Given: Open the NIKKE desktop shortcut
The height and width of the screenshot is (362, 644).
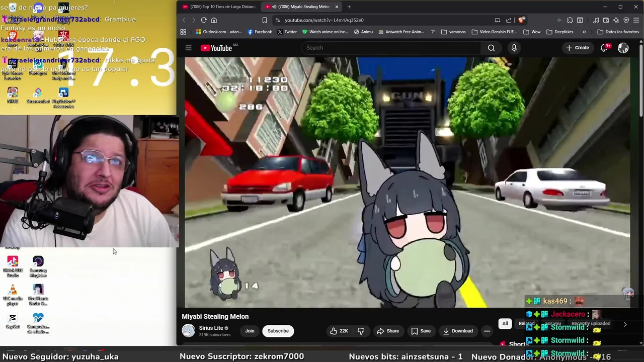Looking at the screenshot, I should point(12,96).
